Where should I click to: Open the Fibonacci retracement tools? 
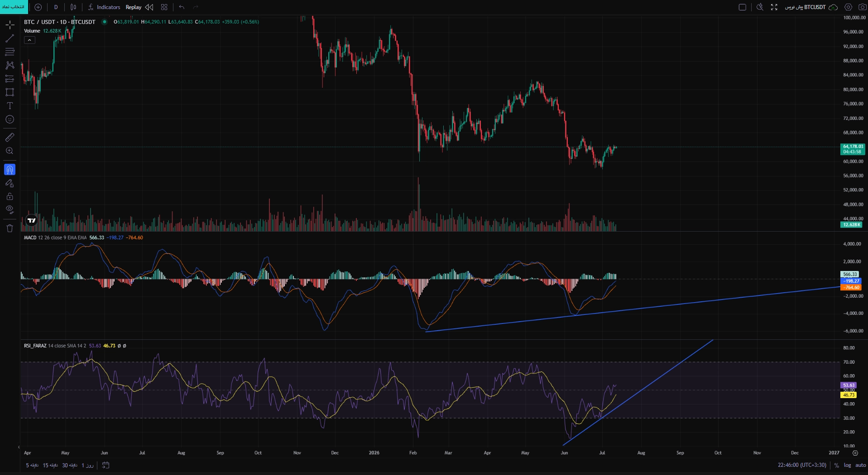(x=10, y=52)
